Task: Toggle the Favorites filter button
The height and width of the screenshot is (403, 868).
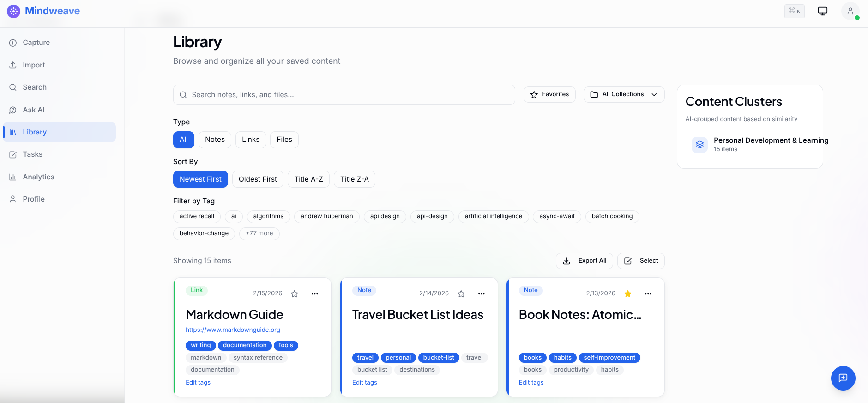Action: (x=549, y=94)
